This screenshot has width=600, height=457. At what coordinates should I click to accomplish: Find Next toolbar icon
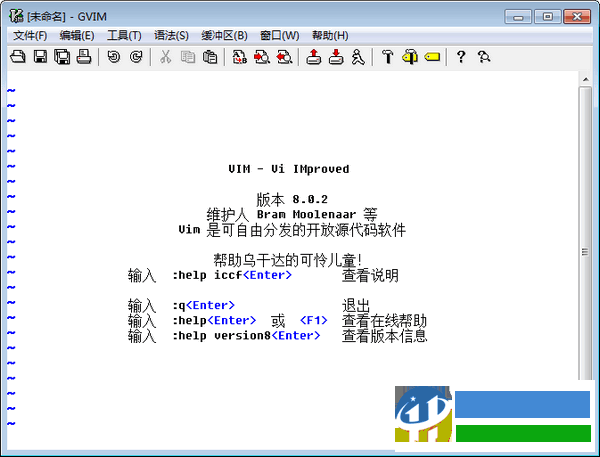(262, 57)
